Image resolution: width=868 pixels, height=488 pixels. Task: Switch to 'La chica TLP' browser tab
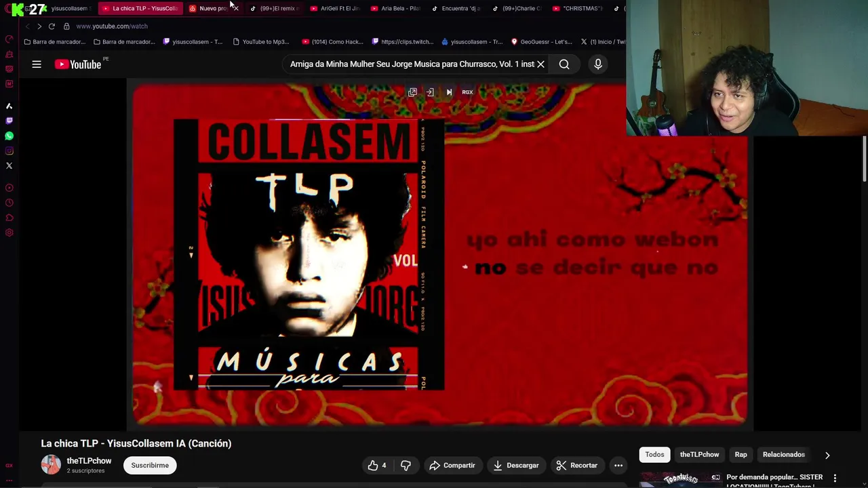pos(140,8)
